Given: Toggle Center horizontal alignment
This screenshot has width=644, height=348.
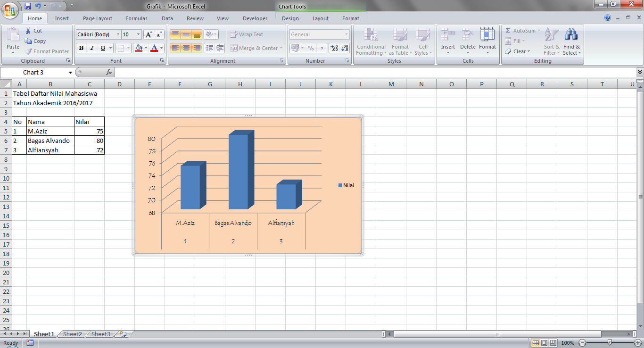Looking at the screenshot, I should click(x=186, y=48).
